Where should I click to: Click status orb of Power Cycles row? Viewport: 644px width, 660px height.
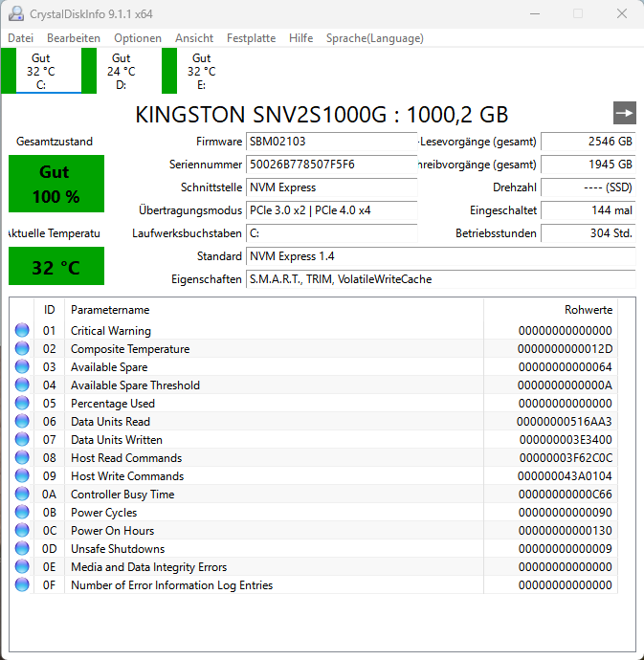click(x=22, y=513)
